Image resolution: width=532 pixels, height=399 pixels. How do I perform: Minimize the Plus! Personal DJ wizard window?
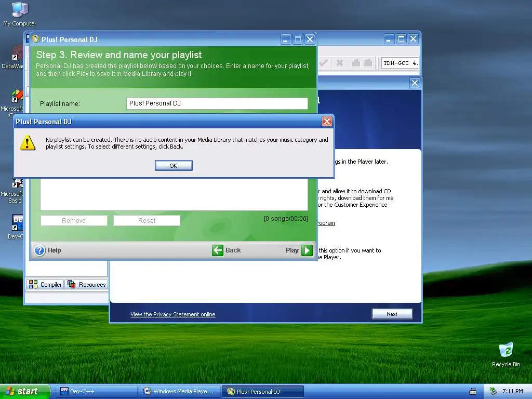286,39
